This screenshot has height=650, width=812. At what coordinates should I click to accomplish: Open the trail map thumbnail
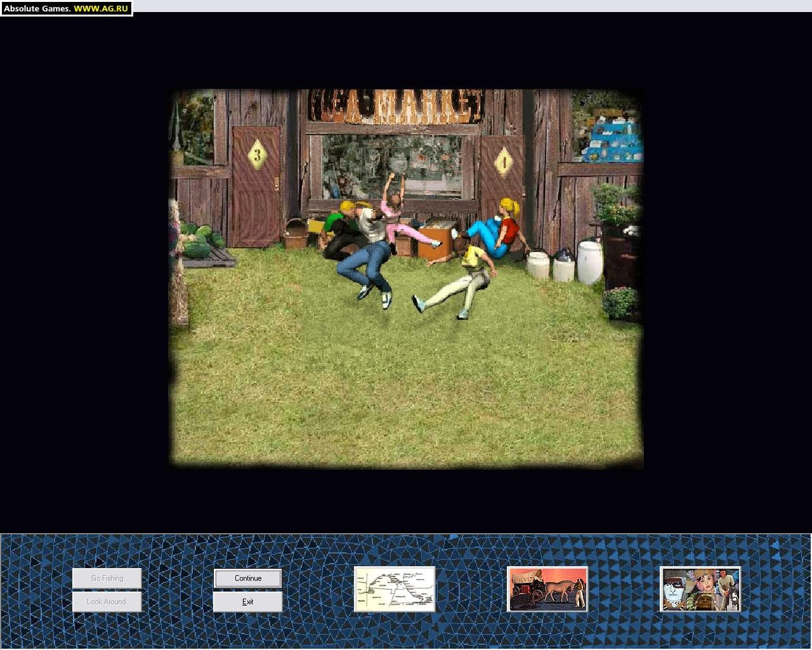pos(395,589)
